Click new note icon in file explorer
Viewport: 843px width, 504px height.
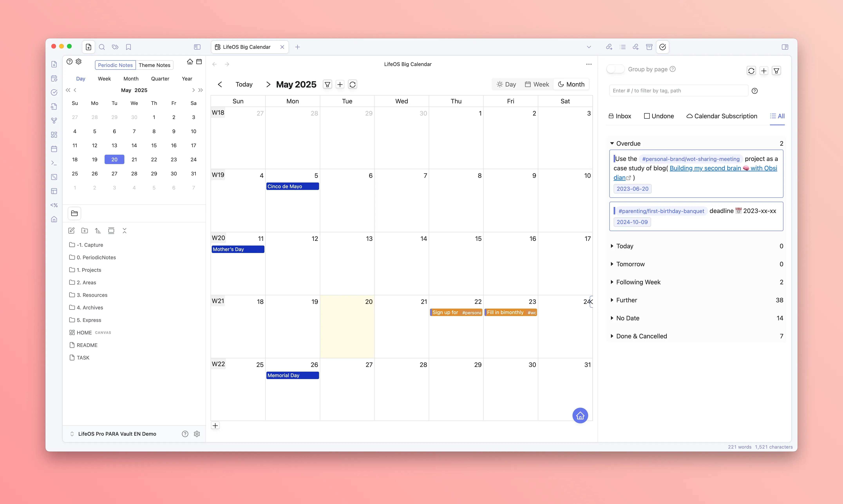click(x=71, y=231)
